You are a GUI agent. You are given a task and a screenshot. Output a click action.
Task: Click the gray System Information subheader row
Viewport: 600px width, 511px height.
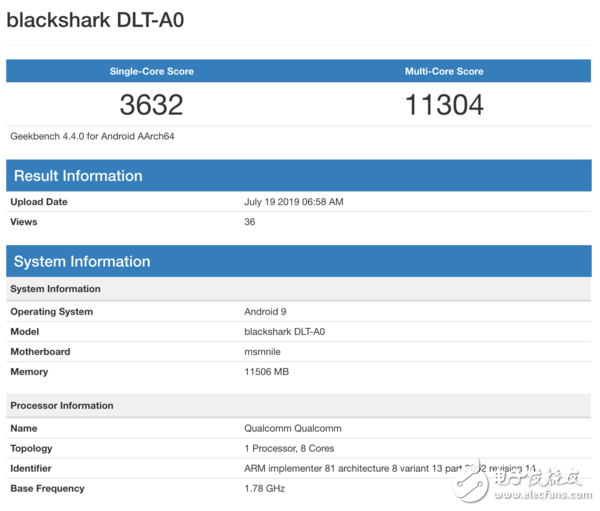tap(298, 289)
